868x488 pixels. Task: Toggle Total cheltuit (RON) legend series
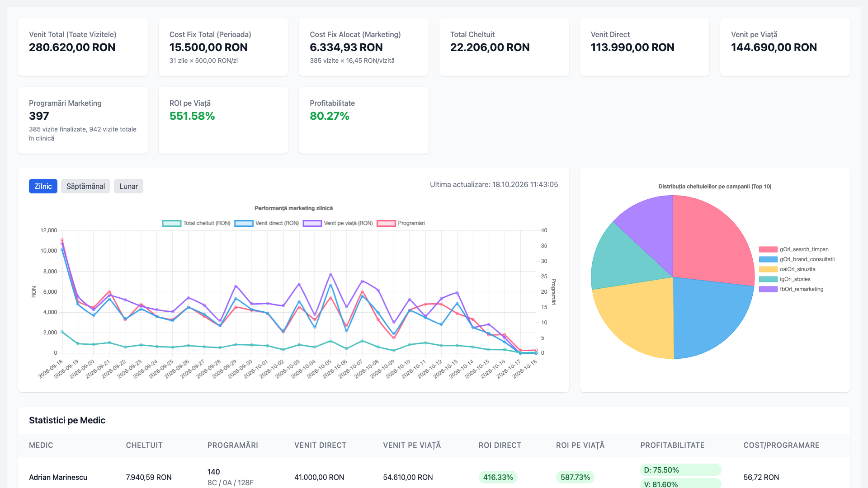196,223
